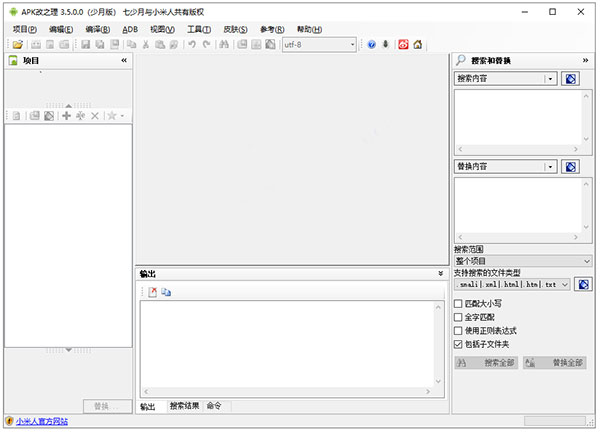
Task: Enable the 使用正则表达式 checkbox
Action: [458, 331]
